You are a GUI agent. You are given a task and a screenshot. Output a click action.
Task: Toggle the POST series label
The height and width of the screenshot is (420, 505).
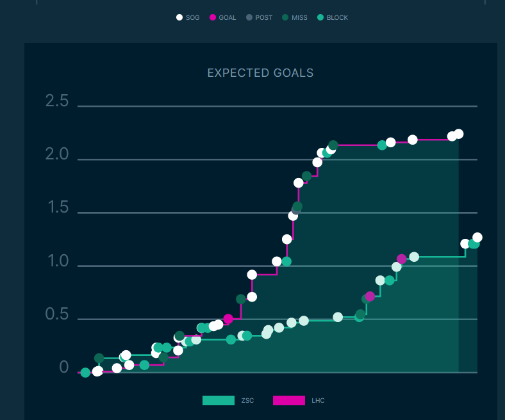(264, 17)
